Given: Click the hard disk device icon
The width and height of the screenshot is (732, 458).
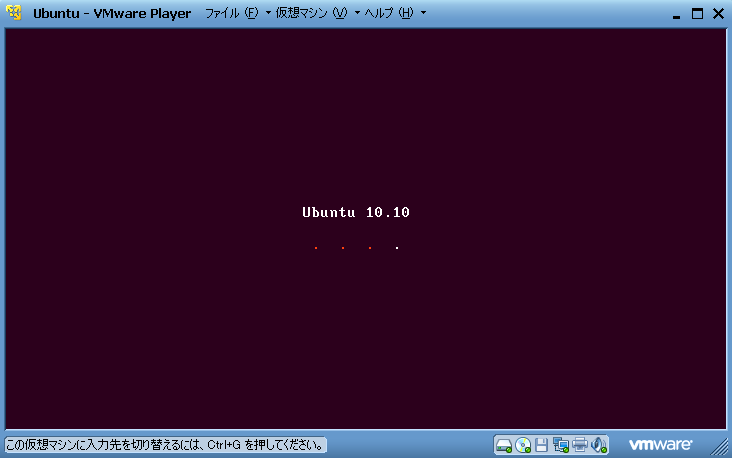Looking at the screenshot, I should click(x=504, y=445).
